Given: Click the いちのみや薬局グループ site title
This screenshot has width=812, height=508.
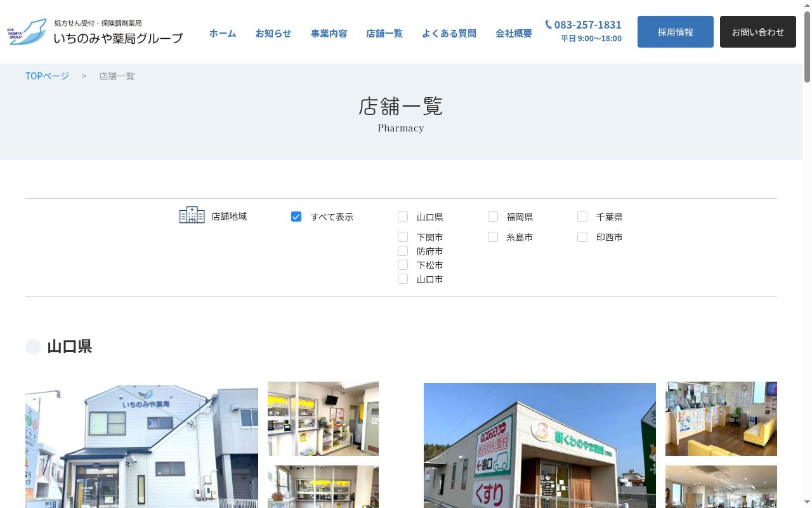Looking at the screenshot, I should [118, 38].
